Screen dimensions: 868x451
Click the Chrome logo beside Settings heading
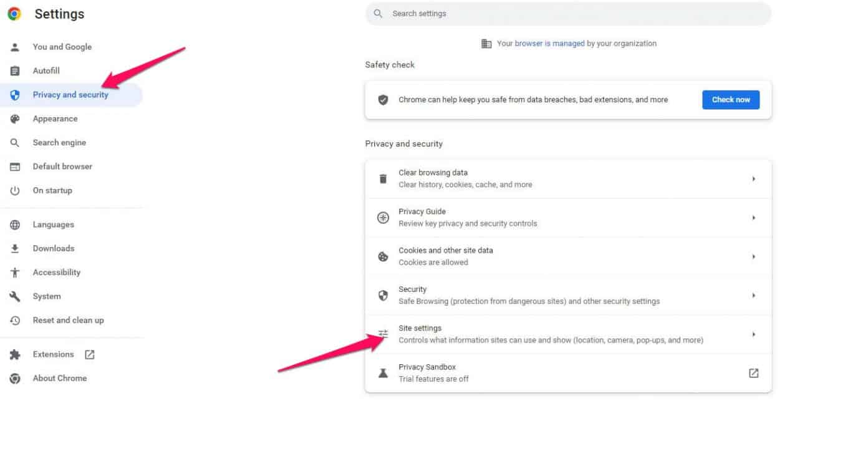(x=14, y=13)
